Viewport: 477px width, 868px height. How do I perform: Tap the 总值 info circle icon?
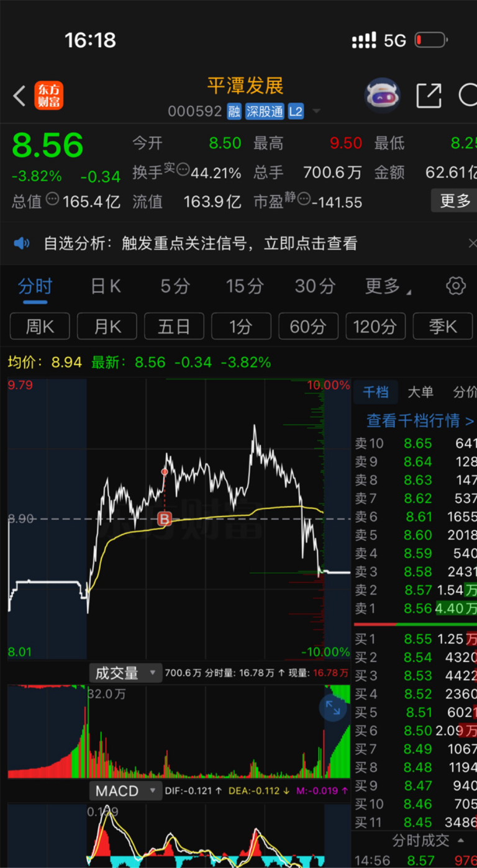click(x=53, y=200)
